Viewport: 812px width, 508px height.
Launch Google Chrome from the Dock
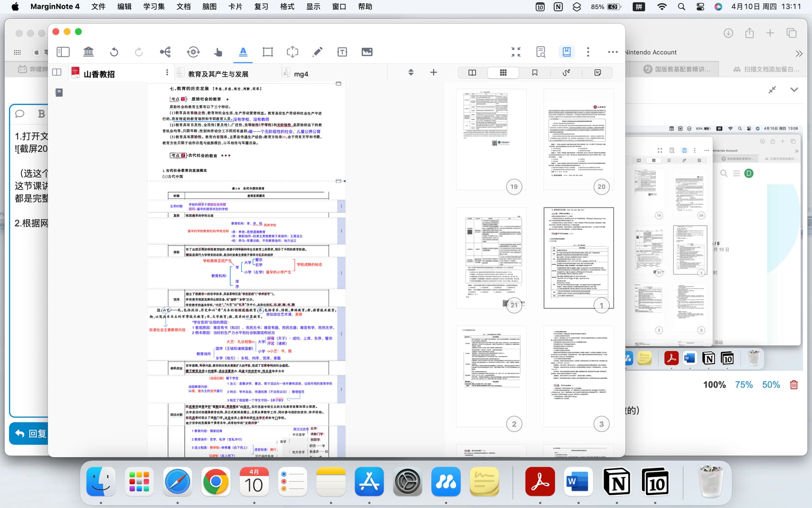(216, 482)
